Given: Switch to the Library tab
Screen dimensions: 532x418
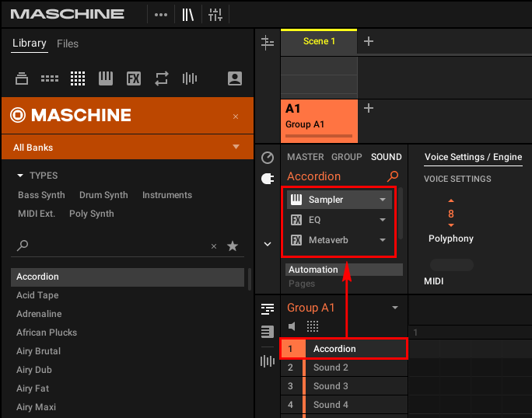Looking at the screenshot, I should [30, 44].
